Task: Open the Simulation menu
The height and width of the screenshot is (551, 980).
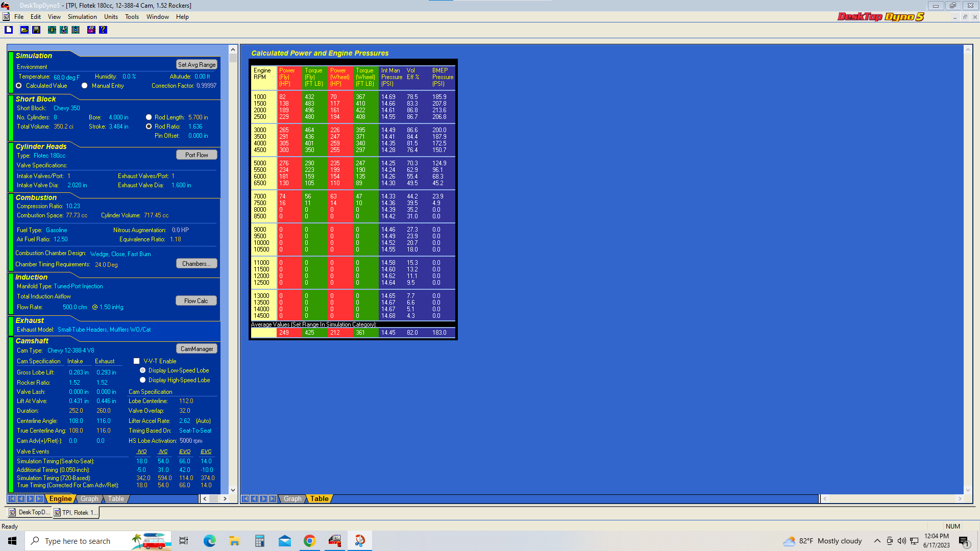Action: click(x=82, y=17)
